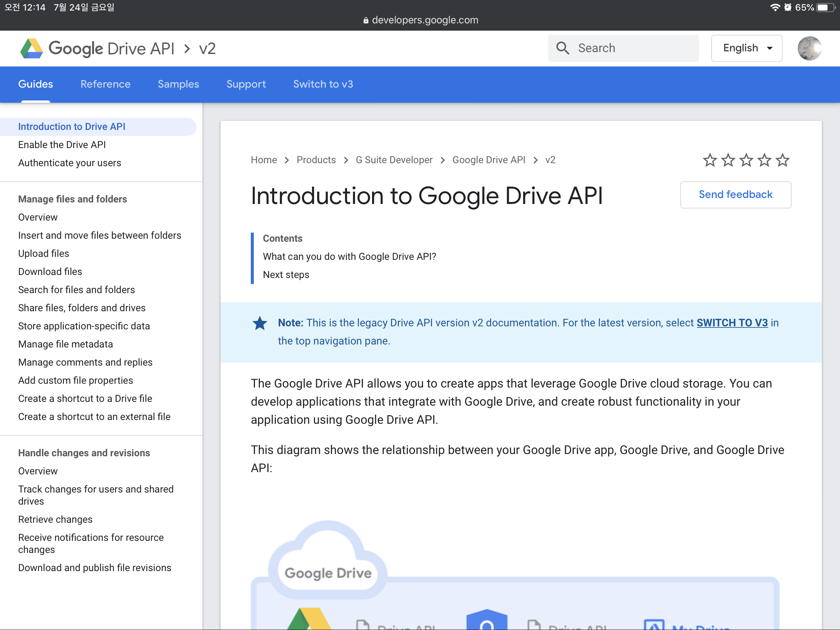Open Authenticate your users guide

click(69, 163)
